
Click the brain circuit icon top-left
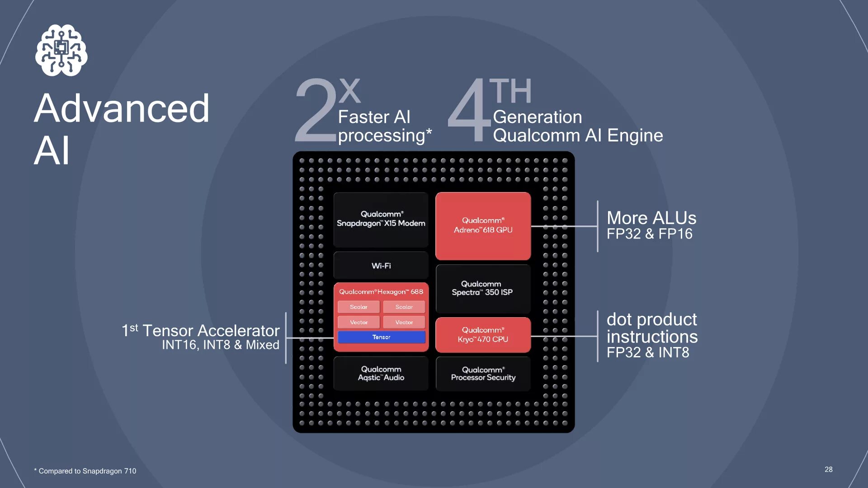pyautogui.click(x=61, y=53)
